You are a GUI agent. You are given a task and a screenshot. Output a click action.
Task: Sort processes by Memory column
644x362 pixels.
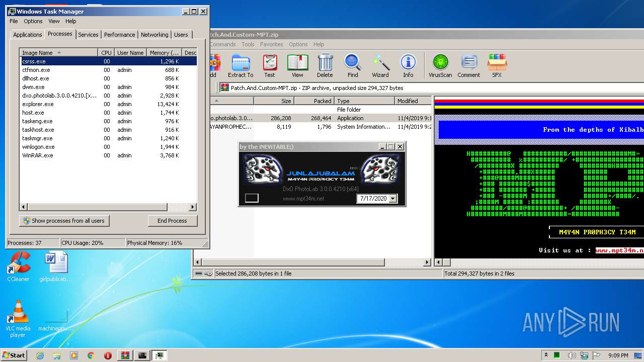pos(165,53)
